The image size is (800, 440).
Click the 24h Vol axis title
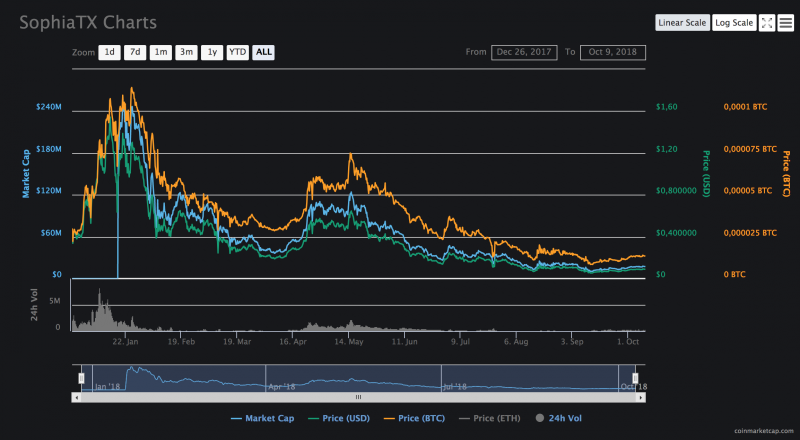point(34,305)
